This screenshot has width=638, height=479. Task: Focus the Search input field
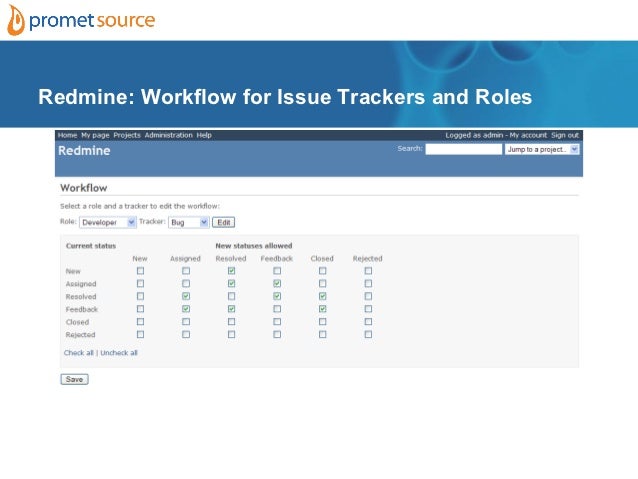[463, 149]
